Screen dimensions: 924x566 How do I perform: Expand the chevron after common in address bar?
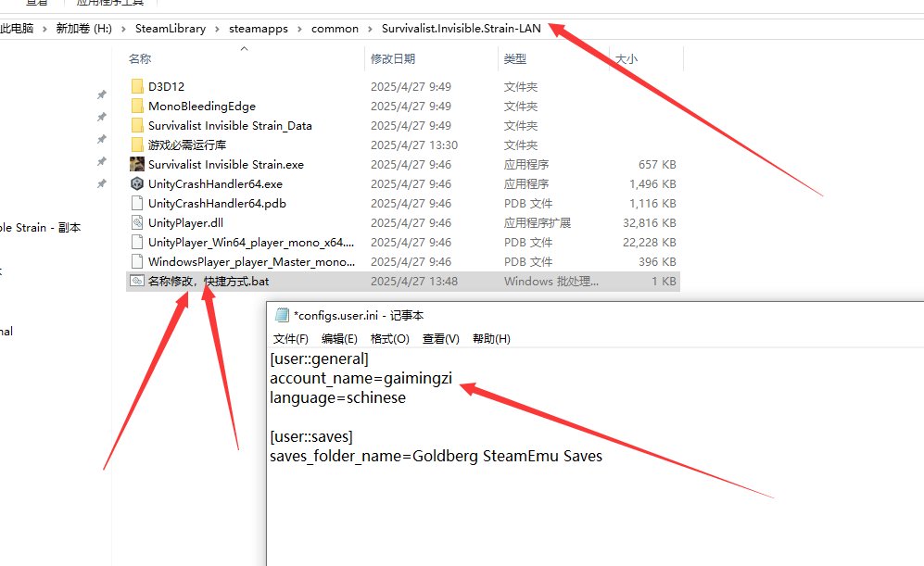tap(370, 29)
